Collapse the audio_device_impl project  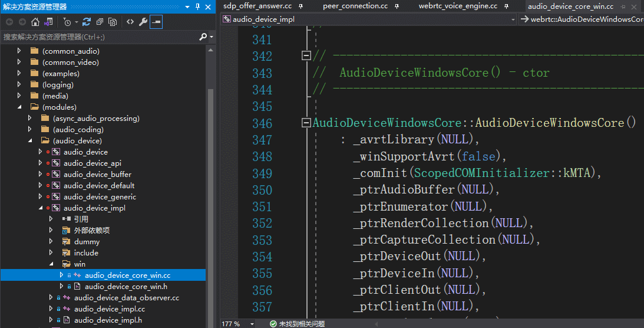[41, 208]
